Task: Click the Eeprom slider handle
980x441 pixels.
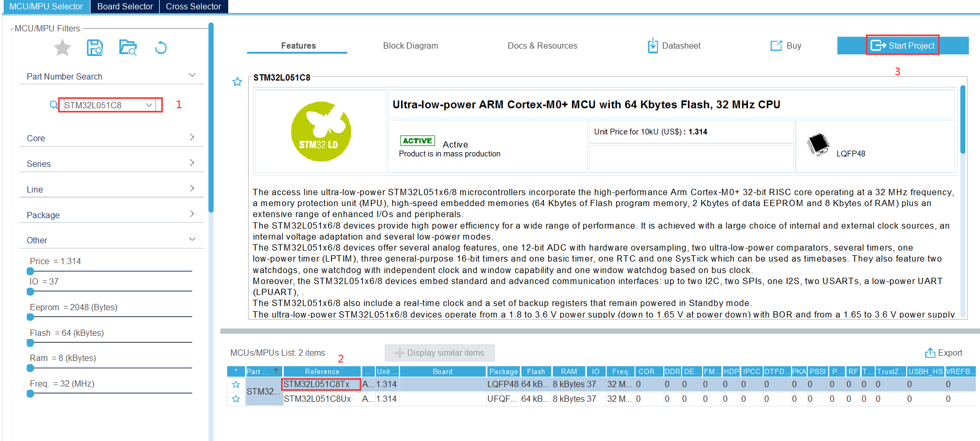Action: click(30, 317)
